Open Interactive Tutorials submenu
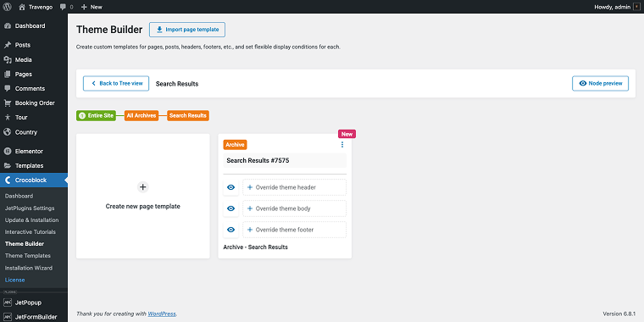 [30, 232]
